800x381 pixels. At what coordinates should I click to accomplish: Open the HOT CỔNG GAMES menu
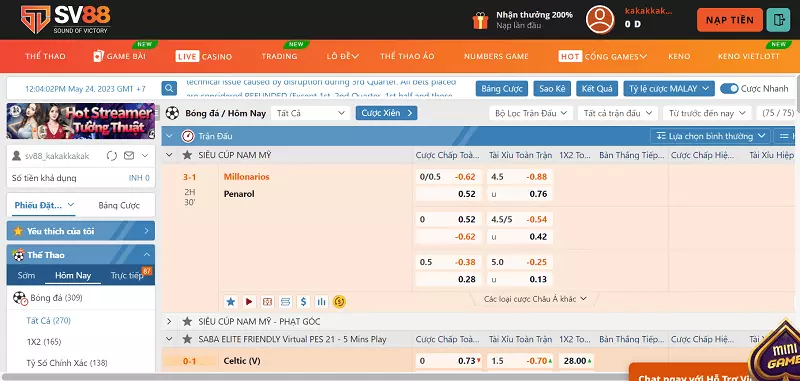point(603,57)
